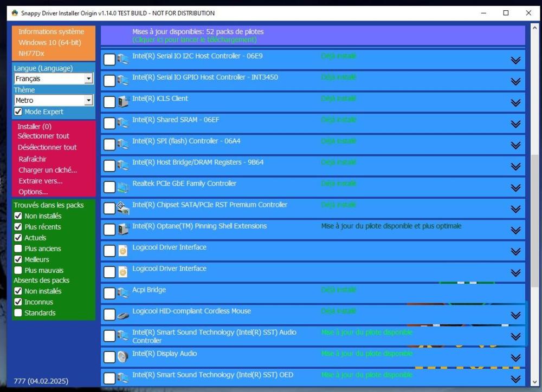Click the Realtek PCIe GbE network adapter icon
The height and width of the screenshot is (392, 542).
[122, 187]
